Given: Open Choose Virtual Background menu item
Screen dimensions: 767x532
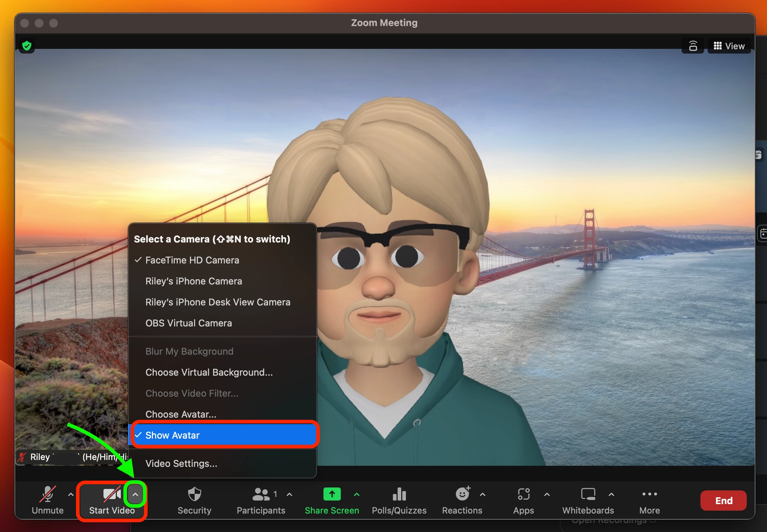Looking at the screenshot, I should click(209, 372).
